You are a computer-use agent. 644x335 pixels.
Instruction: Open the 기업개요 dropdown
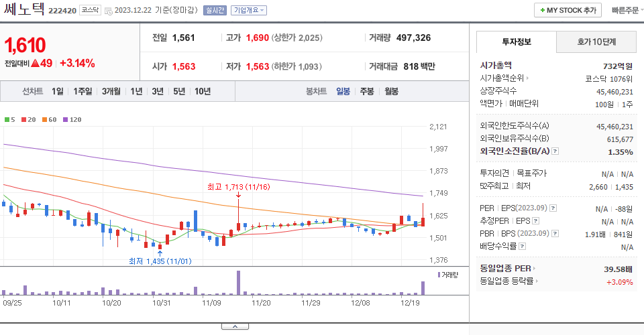pyautogui.click(x=248, y=10)
